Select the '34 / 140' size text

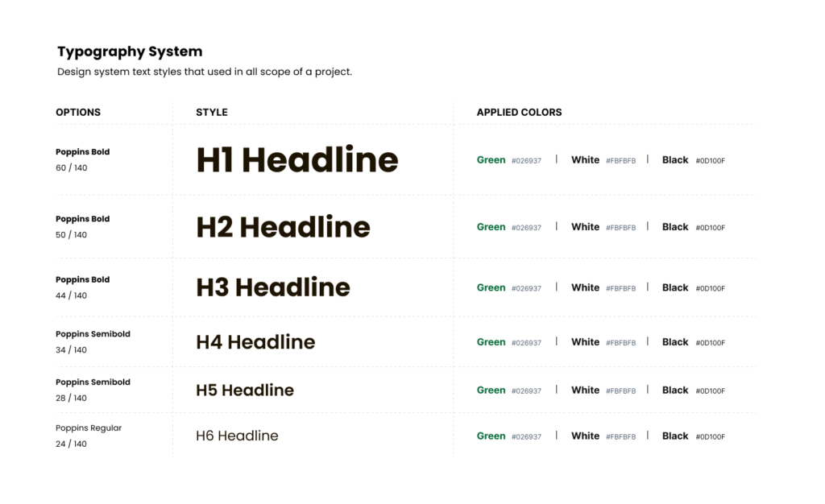(72, 349)
